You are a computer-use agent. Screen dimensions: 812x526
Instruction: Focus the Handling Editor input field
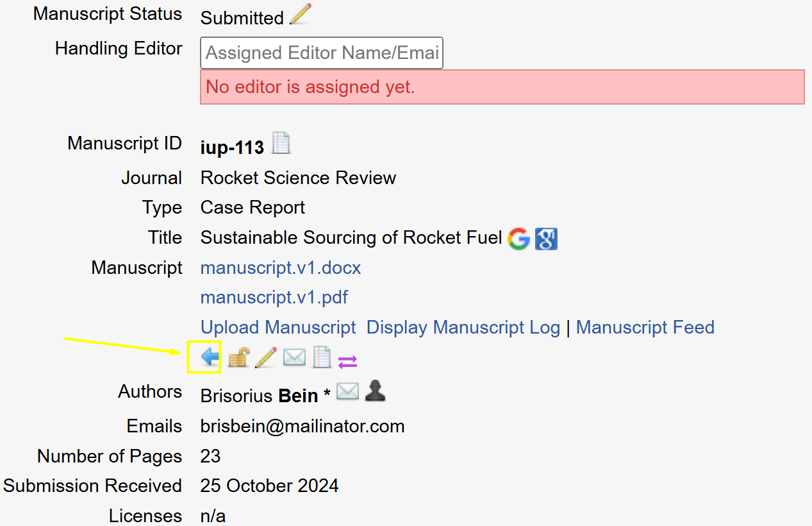[x=322, y=53]
